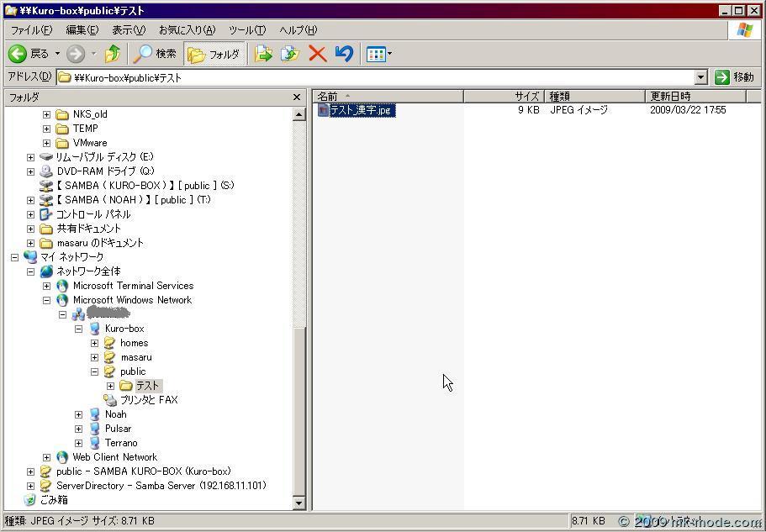The width and height of the screenshot is (766, 532).
Task: Toggle the Folders (フォルダ) pane button
Action: click(214, 54)
